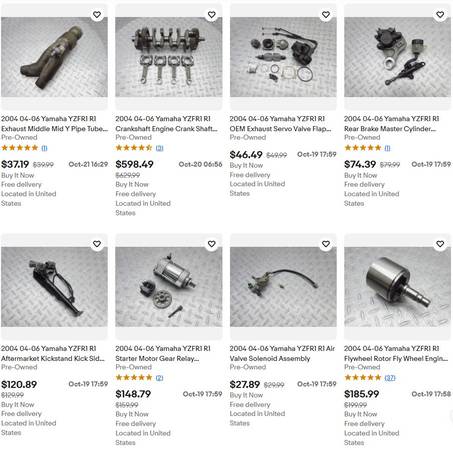
Task: View the flywheel rotor product photo
Action: 397,287
